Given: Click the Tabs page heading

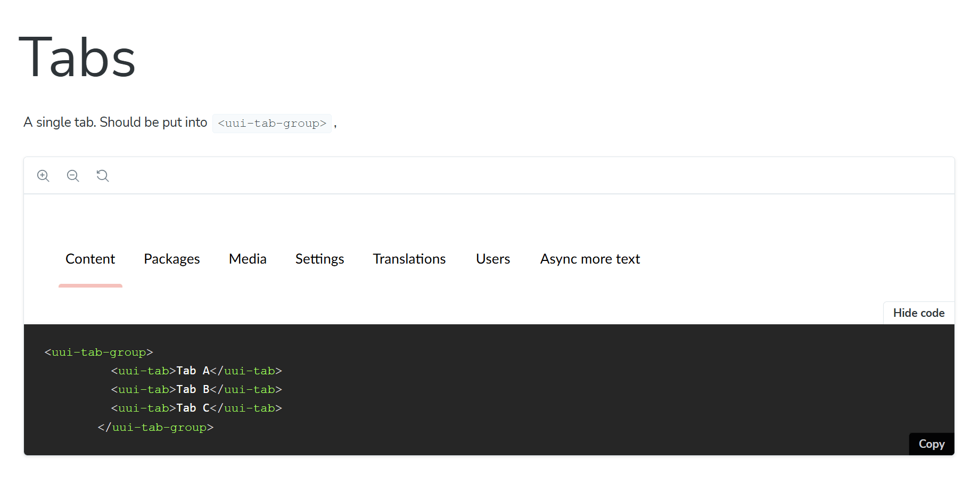Looking at the screenshot, I should (x=78, y=58).
